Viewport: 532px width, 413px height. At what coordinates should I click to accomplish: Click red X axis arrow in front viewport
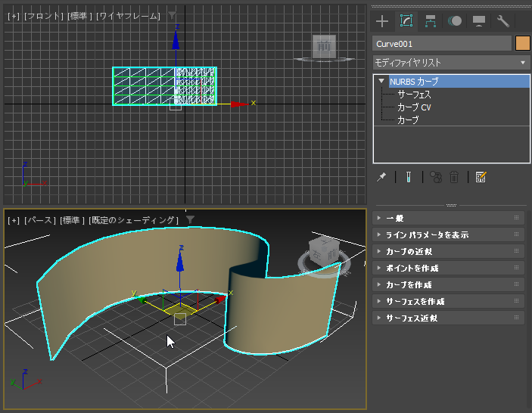point(240,104)
